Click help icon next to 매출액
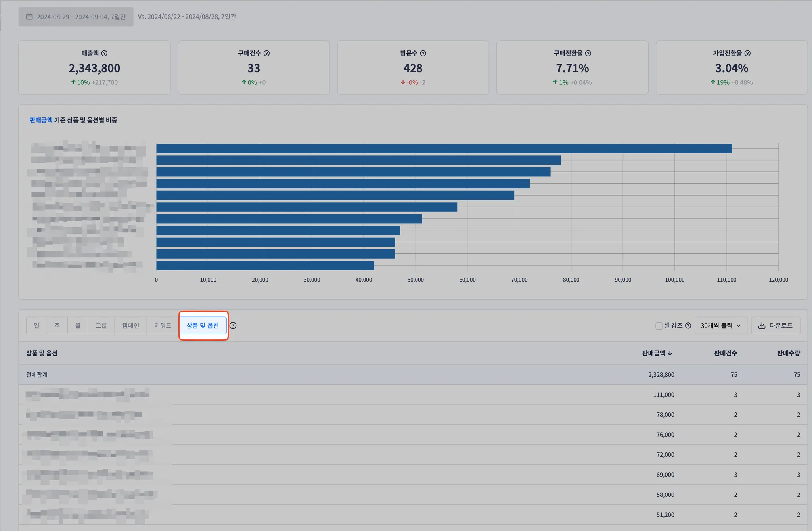This screenshot has height=531, width=812. (104, 53)
